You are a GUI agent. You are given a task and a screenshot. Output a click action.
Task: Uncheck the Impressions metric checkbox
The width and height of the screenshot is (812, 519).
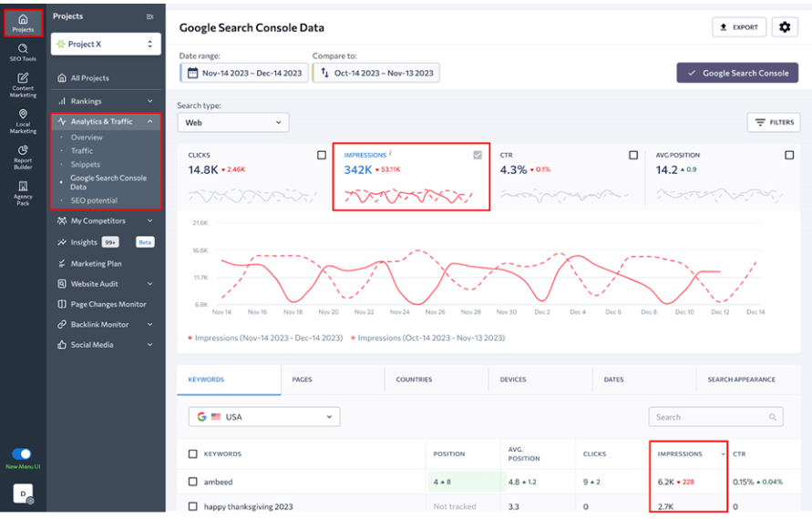tap(478, 155)
